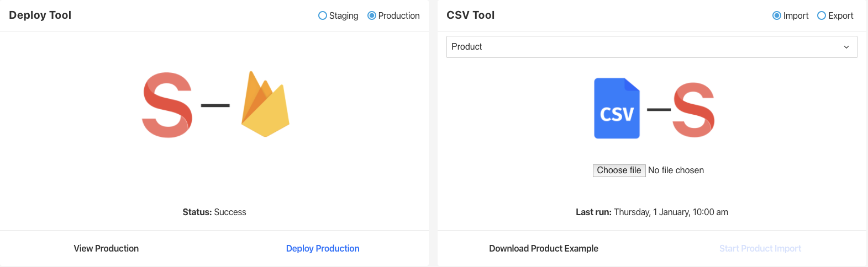
Task: Click the dash between S logo and Firebase
Action: point(215,105)
